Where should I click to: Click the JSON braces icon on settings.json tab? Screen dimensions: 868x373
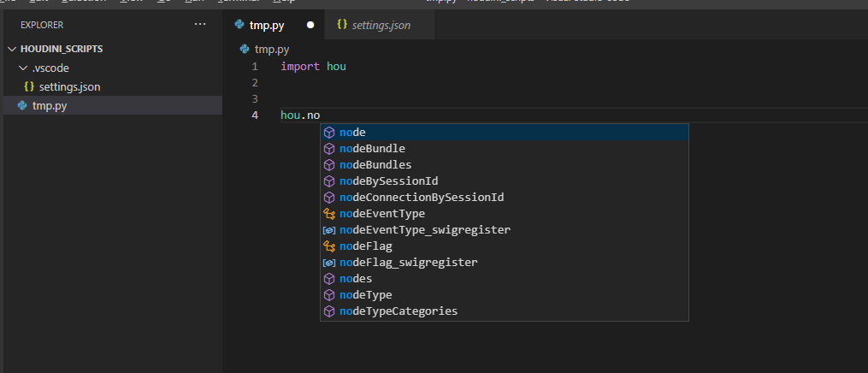pos(342,25)
